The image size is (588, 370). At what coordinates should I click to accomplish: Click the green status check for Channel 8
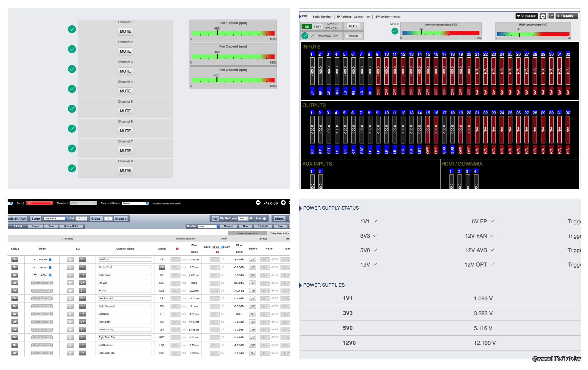[72, 168]
